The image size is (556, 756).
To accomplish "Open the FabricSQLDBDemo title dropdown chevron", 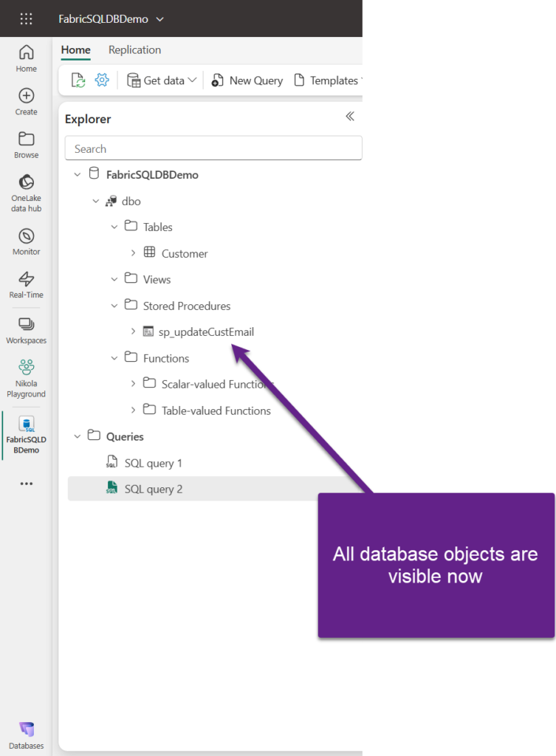I will tap(160, 19).
